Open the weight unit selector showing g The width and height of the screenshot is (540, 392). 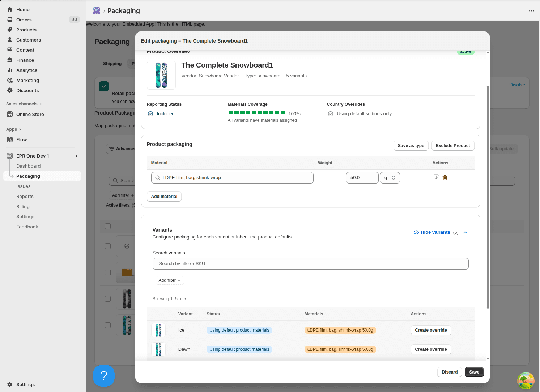tap(390, 177)
